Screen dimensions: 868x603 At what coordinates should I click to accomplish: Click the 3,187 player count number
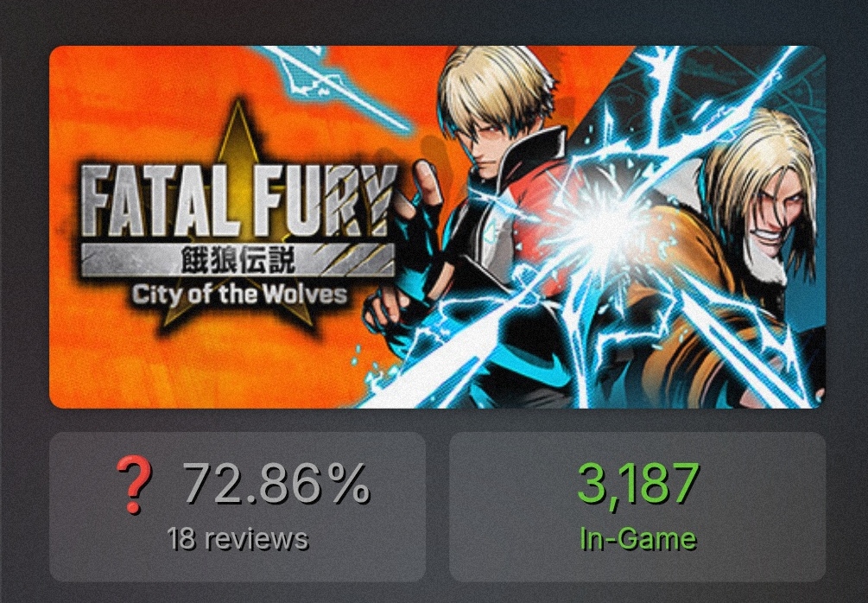point(637,484)
